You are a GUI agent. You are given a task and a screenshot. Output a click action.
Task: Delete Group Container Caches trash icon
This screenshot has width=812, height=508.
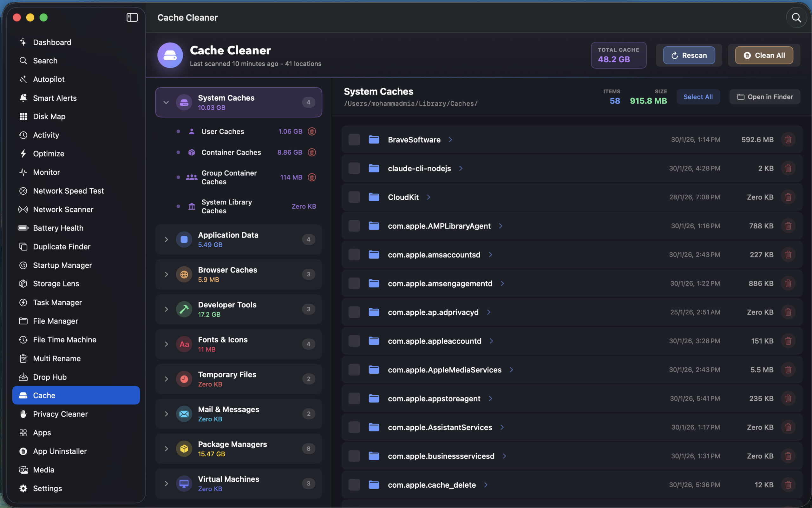[x=312, y=177]
